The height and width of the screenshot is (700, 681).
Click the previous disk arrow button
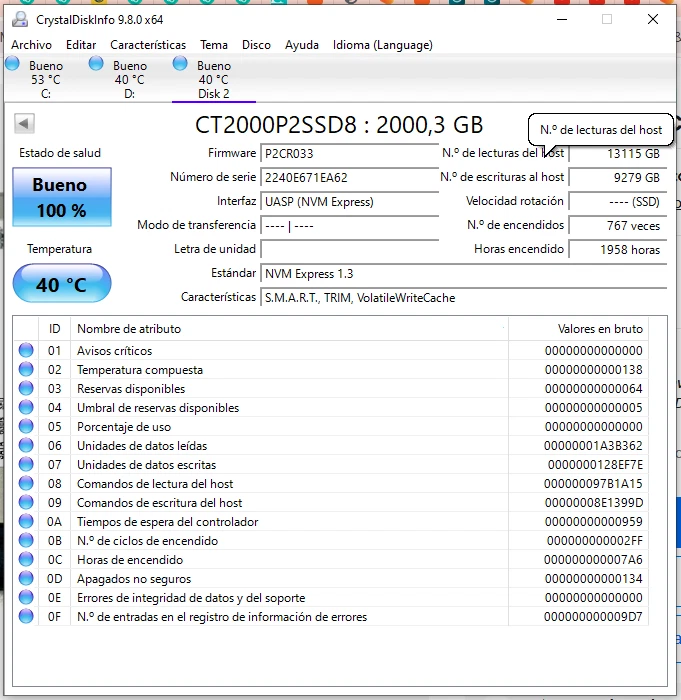coord(24,123)
